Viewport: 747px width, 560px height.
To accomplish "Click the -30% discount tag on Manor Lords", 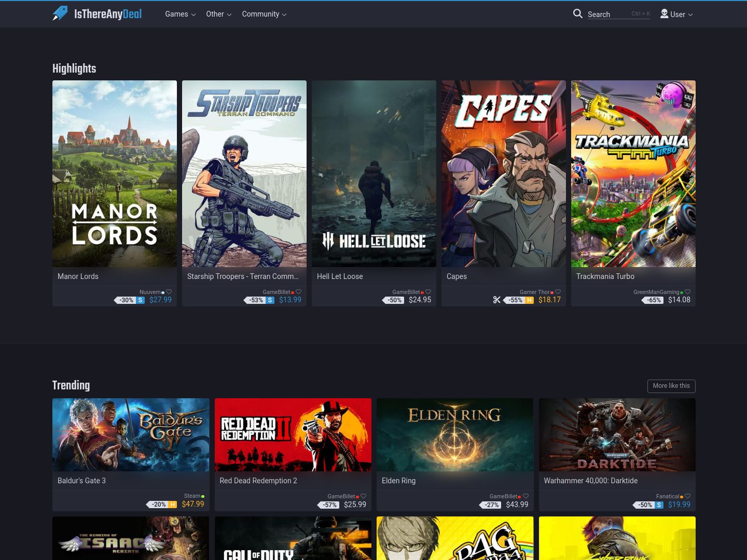I will (125, 300).
